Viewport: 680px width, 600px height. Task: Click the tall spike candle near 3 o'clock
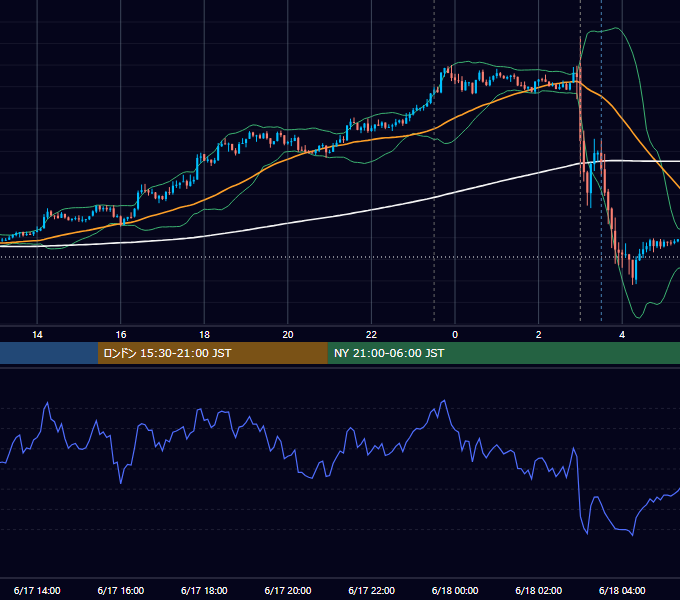point(580,104)
